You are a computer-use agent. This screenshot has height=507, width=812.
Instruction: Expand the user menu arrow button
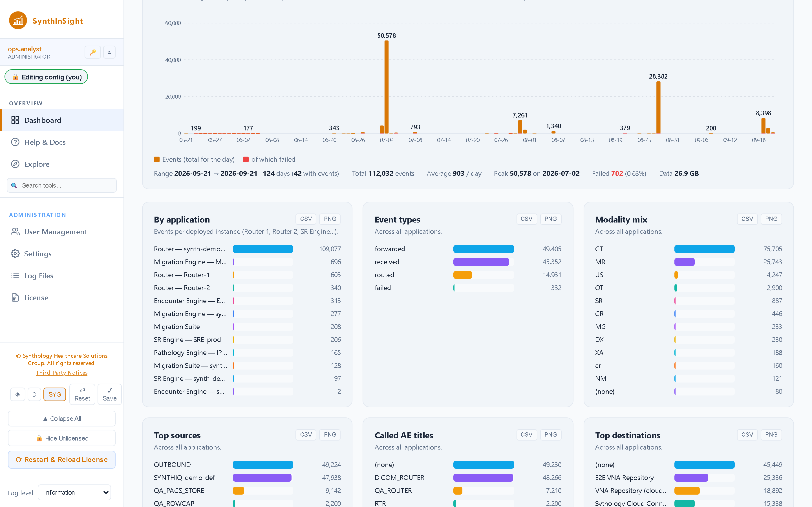(x=109, y=52)
